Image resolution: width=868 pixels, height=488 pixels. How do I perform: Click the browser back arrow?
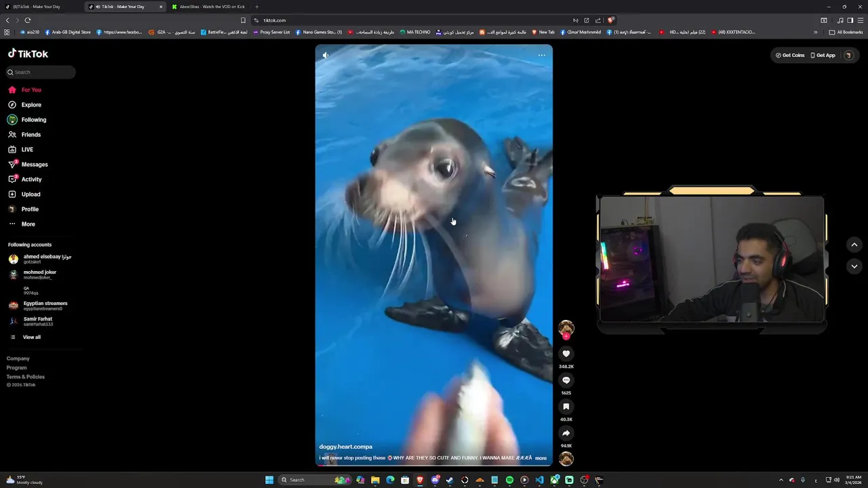pyautogui.click(x=7, y=20)
